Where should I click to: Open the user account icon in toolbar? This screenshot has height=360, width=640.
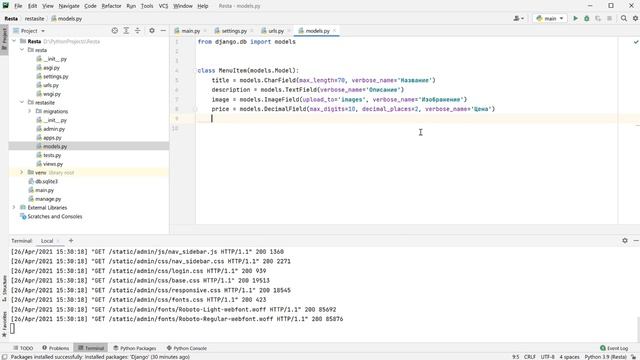[518, 18]
